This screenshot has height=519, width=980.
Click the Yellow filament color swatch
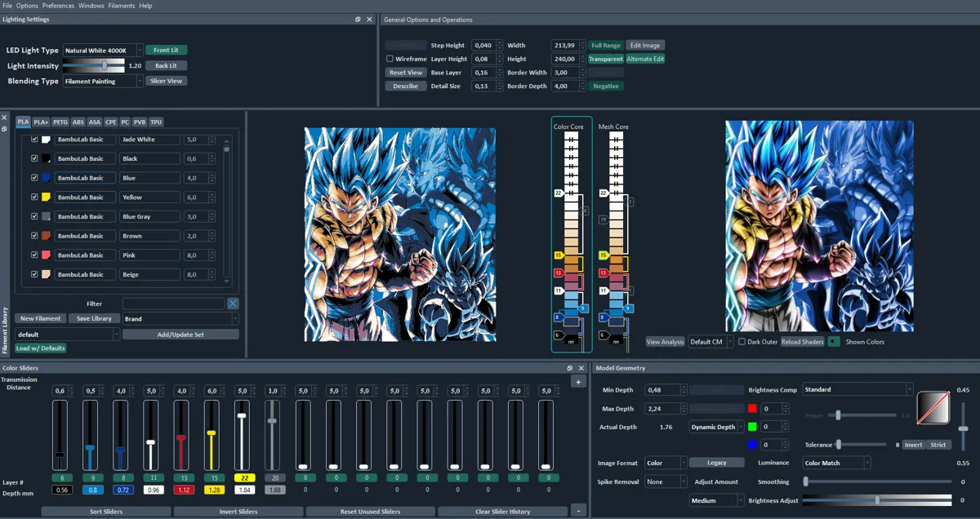(47, 197)
